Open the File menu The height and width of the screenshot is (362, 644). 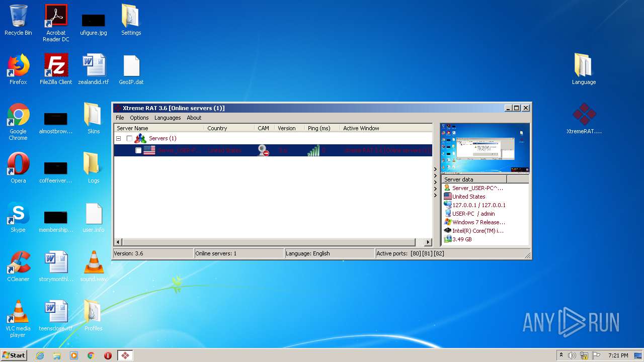click(x=120, y=118)
